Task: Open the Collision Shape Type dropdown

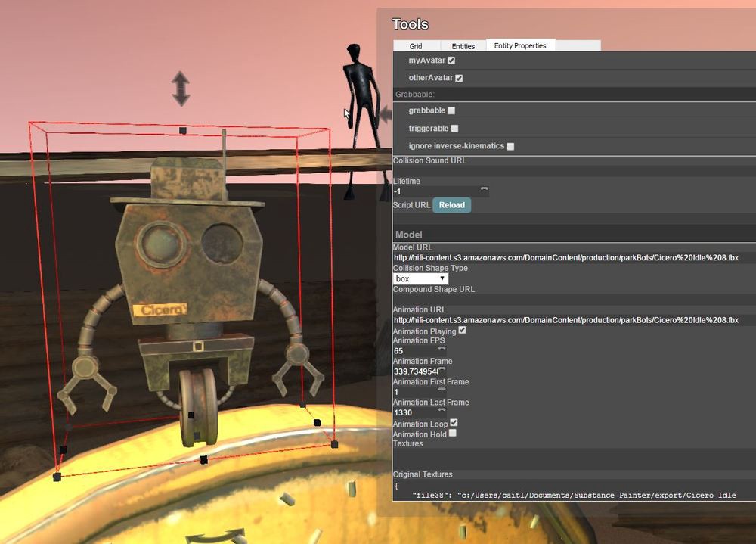Action: pos(420,278)
